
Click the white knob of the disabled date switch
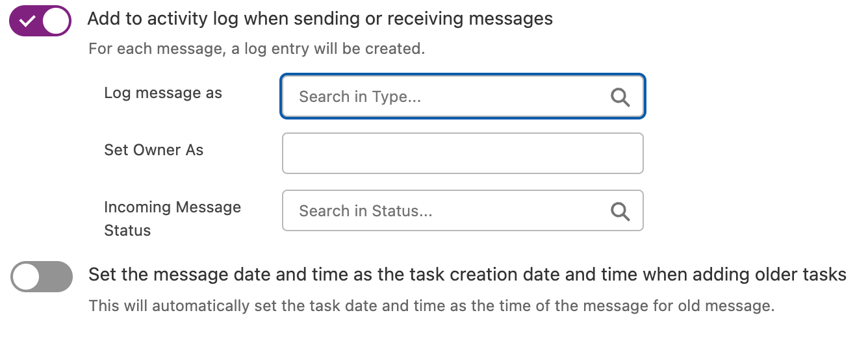(x=27, y=277)
